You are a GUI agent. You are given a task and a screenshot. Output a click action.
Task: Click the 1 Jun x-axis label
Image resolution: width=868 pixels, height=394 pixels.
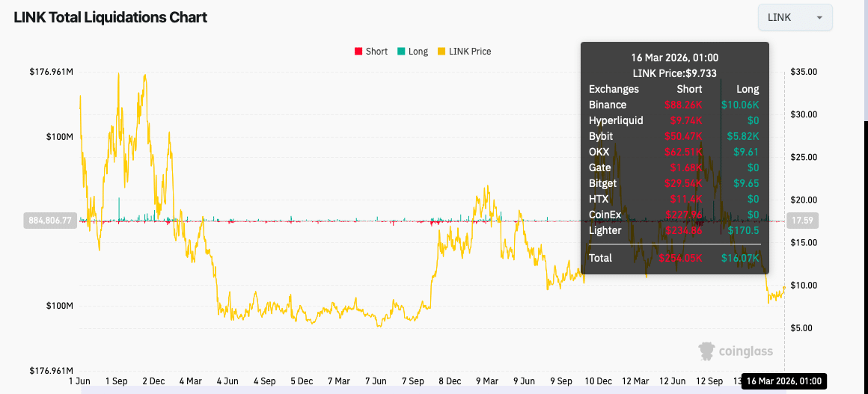click(80, 381)
